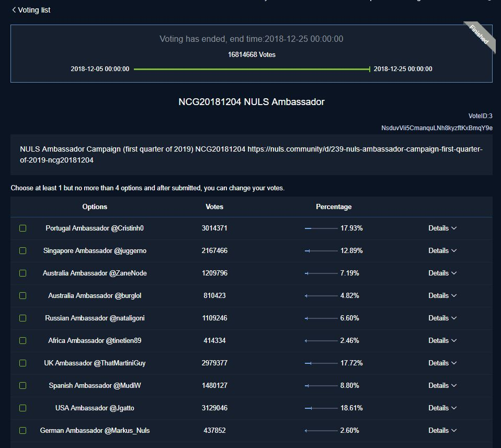Click the VoteID:3 label

480,116
